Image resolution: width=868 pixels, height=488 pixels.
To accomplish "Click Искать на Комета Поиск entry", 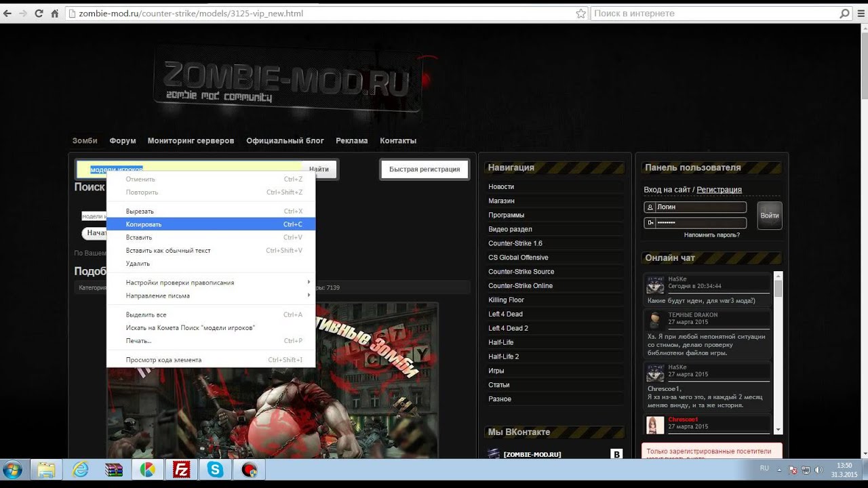I will [x=211, y=327].
